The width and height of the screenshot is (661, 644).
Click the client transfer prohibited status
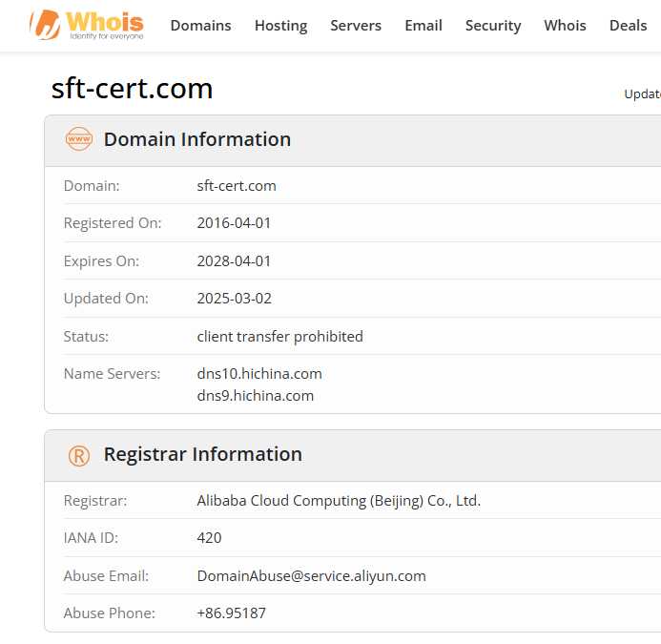(x=279, y=337)
